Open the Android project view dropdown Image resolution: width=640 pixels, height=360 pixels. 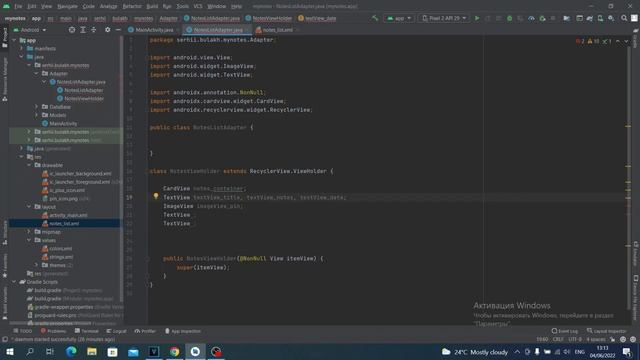(x=30, y=30)
